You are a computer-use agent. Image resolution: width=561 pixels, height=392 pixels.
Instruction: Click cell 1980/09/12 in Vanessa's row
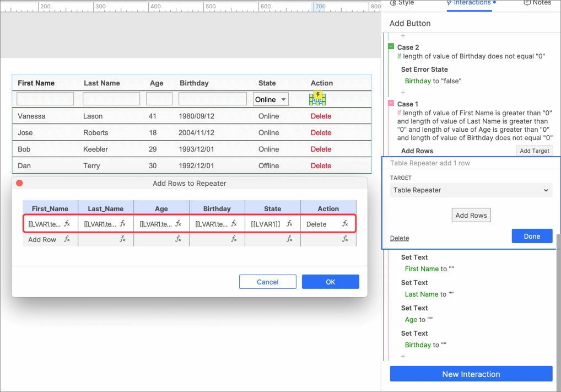196,116
